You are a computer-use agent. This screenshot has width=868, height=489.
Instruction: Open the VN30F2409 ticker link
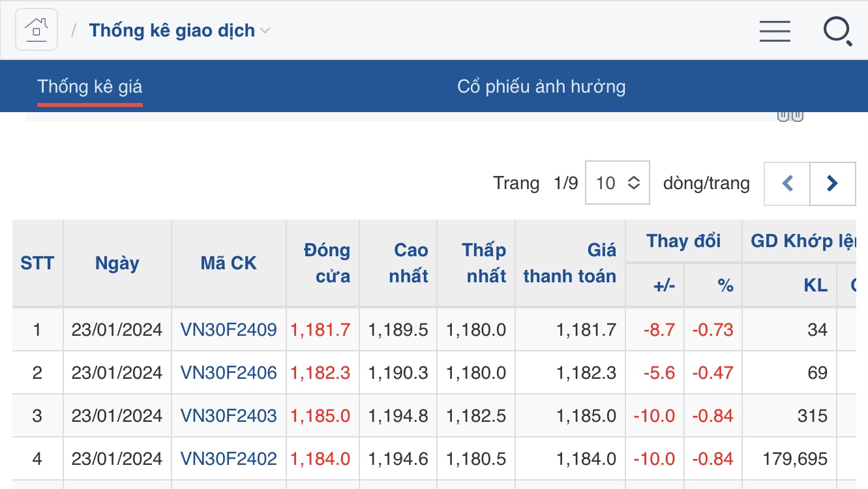point(228,330)
